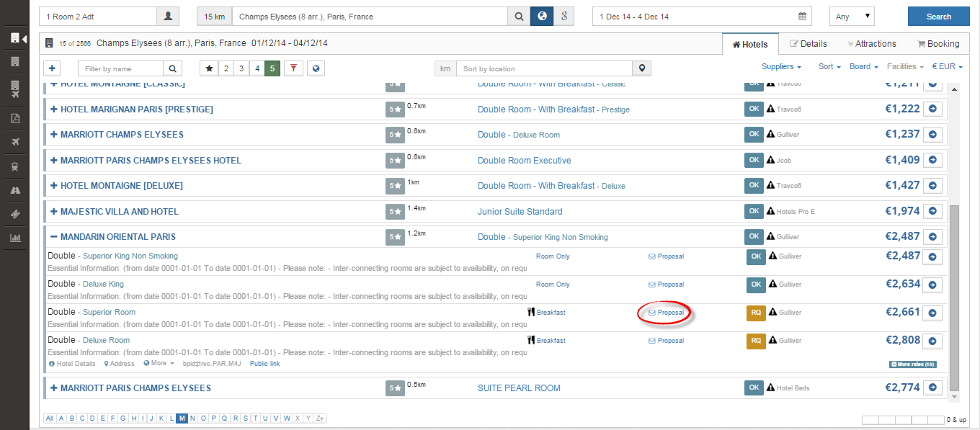Open the More dropdown under Mandarin Oriental
The height and width of the screenshot is (430, 980).
(159, 364)
